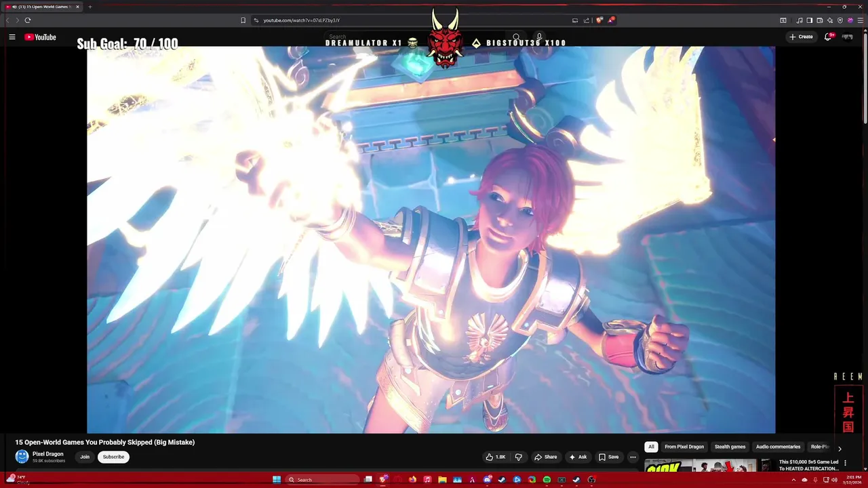Image resolution: width=868 pixels, height=488 pixels.
Task: Like the video with 1.8K thumbs up
Action: click(x=496, y=457)
